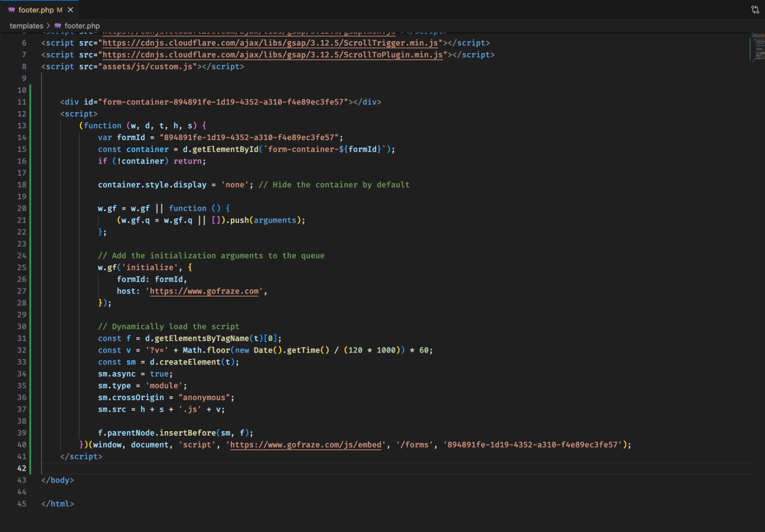
Task: Close the footer.php editor tab
Action: coord(70,10)
